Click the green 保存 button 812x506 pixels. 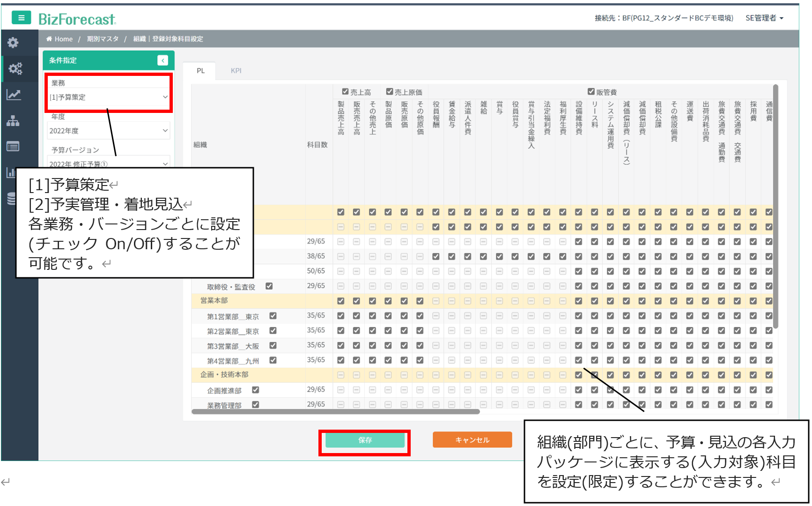pyautogui.click(x=365, y=440)
